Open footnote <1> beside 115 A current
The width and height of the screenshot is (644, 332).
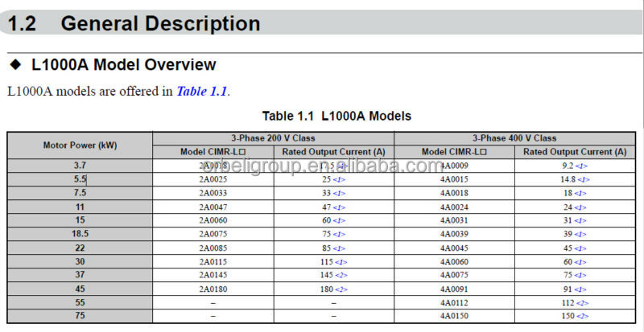[341, 262]
